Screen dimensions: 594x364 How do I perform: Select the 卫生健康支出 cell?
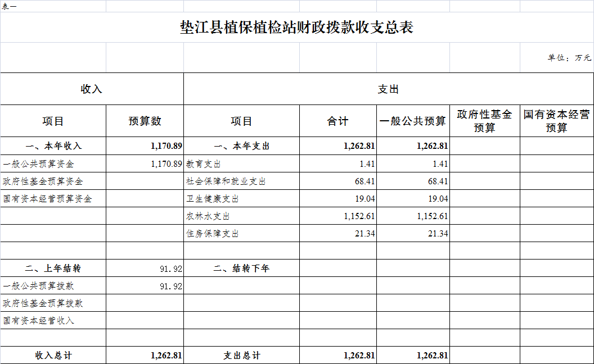(212, 199)
